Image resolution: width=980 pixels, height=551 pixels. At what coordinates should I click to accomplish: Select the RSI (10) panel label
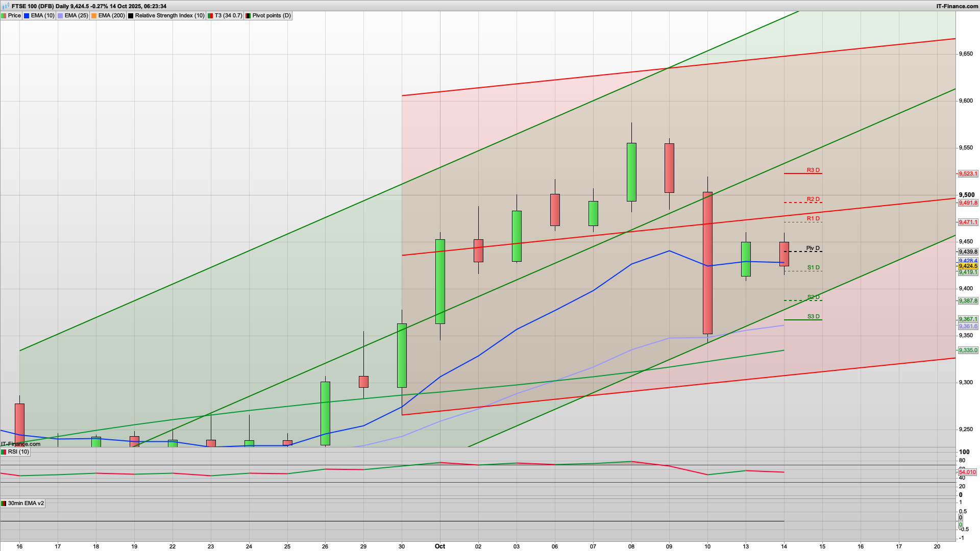click(x=18, y=452)
